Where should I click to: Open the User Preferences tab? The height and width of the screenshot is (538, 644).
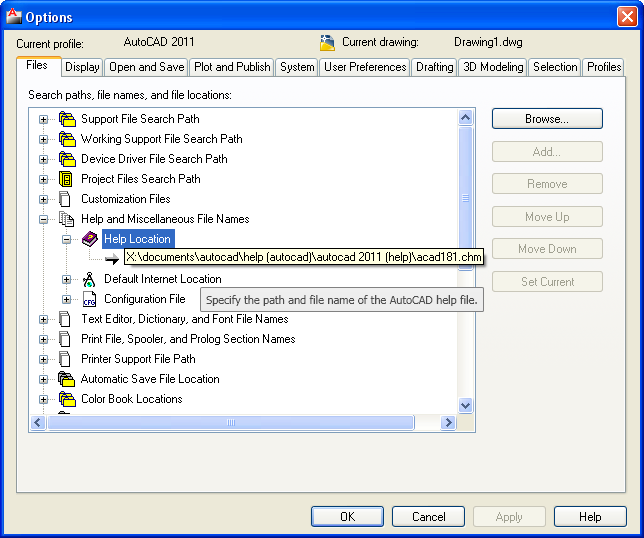365,67
